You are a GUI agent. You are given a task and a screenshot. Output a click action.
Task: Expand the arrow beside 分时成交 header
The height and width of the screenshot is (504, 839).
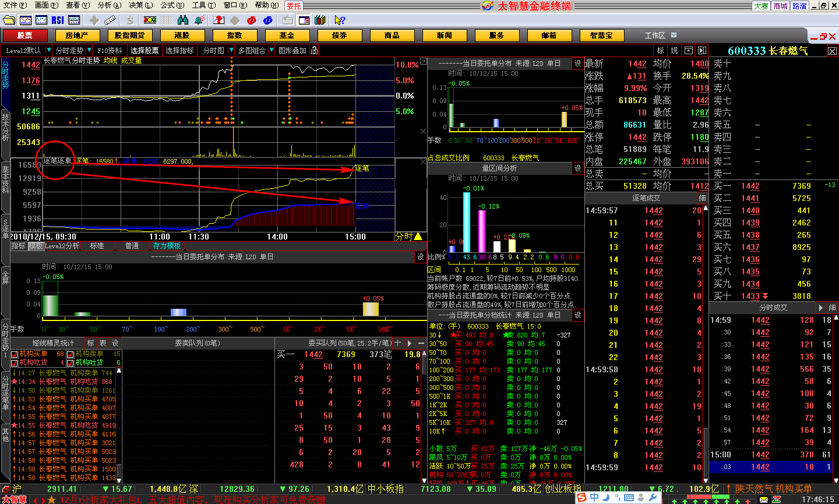[x=821, y=308]
